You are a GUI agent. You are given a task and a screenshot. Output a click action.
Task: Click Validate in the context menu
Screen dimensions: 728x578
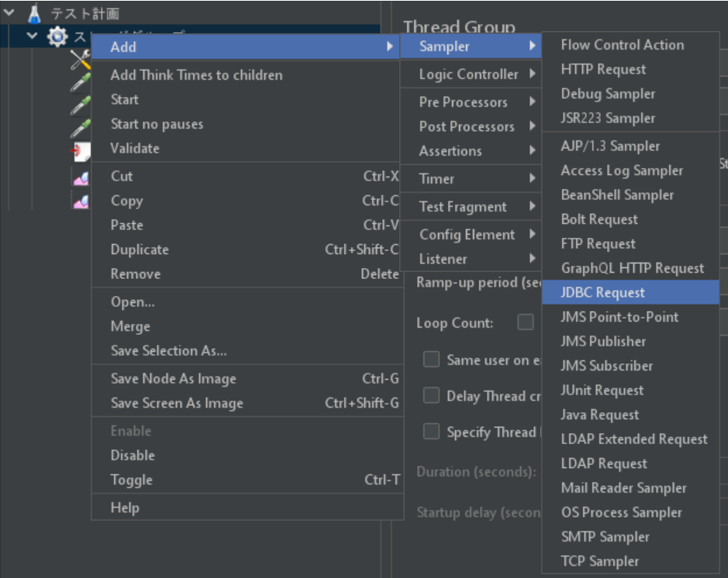pos(135,148)
